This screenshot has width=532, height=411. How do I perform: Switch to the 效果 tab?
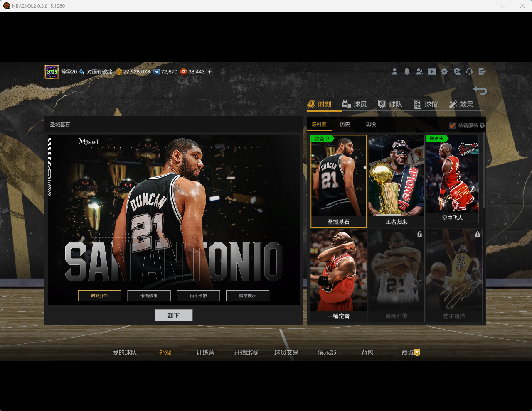point(461,104)
